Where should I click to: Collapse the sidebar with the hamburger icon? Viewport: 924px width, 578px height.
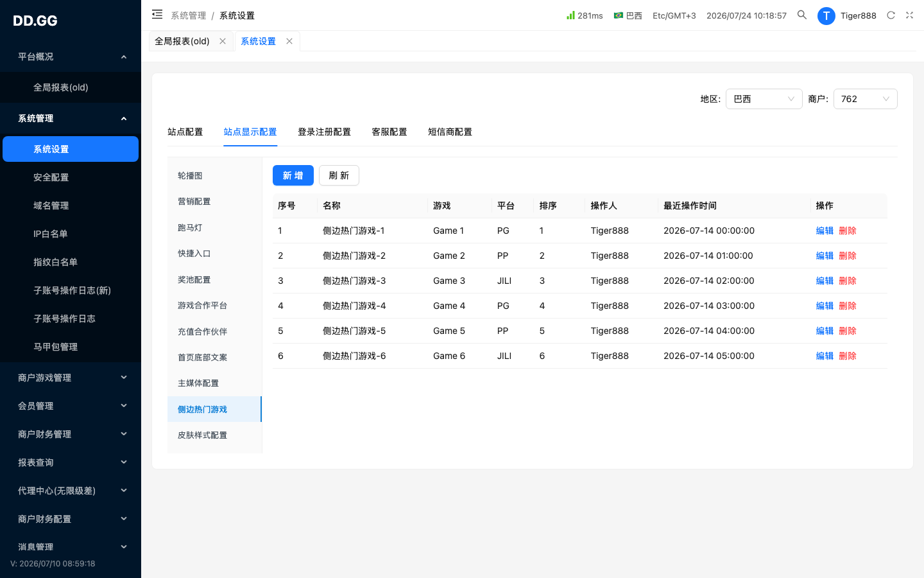(157, 14)
